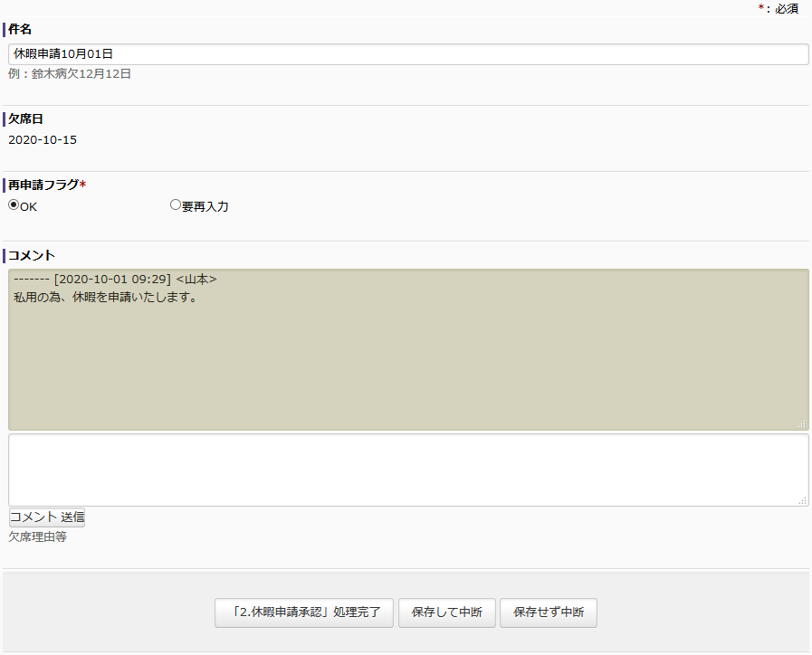
Task: Grab resize handle of empty comment box
Action: (x=802, y=499)
